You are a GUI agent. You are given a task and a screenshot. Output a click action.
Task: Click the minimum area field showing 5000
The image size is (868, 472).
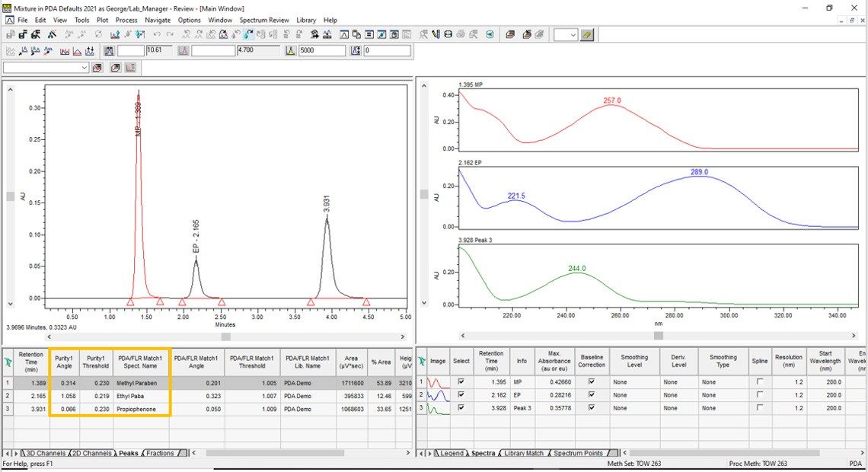click(322, 51)
